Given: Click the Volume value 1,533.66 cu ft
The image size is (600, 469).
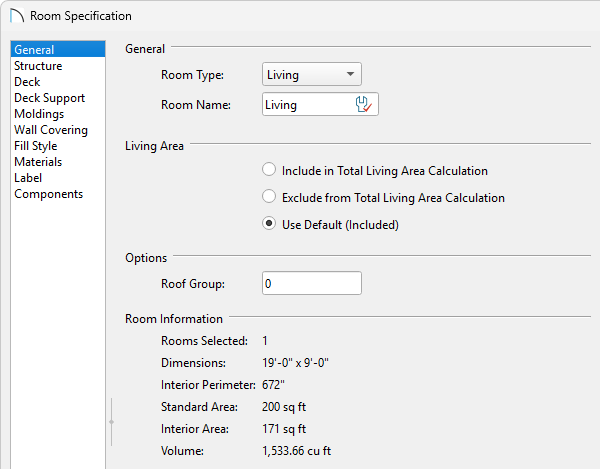Looking at the screenshot, I should (x=297, y=451).
